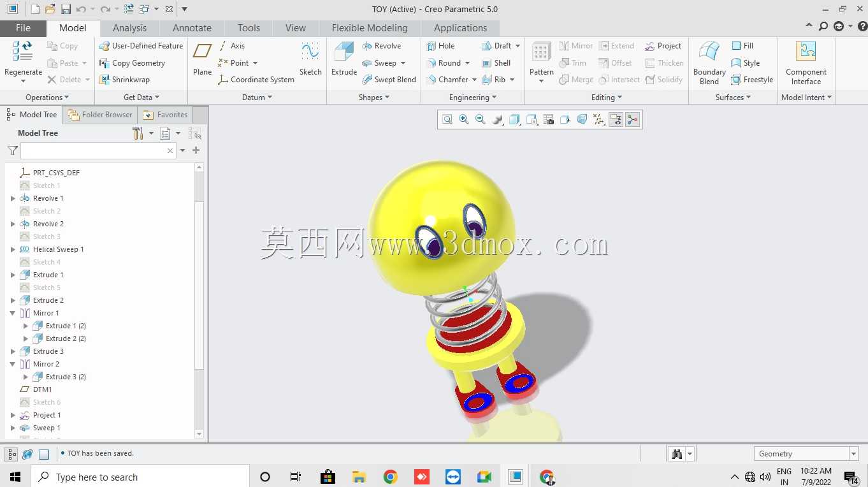
Task: Open the Surfaces group dropdown
Action: [733, 98]
